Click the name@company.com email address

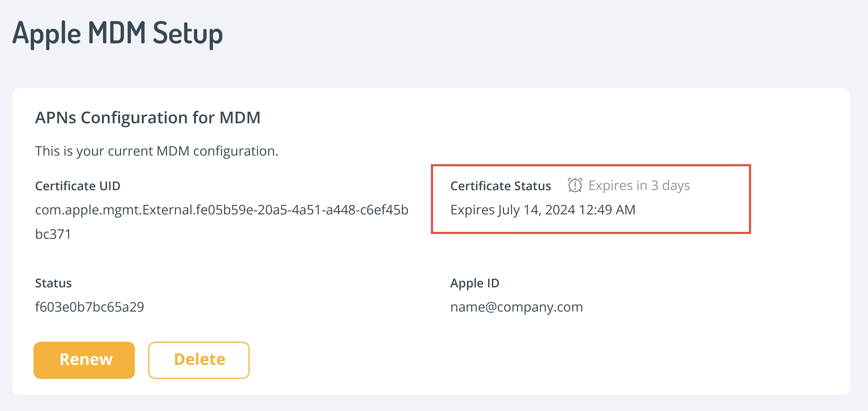(x=516, y=307)
